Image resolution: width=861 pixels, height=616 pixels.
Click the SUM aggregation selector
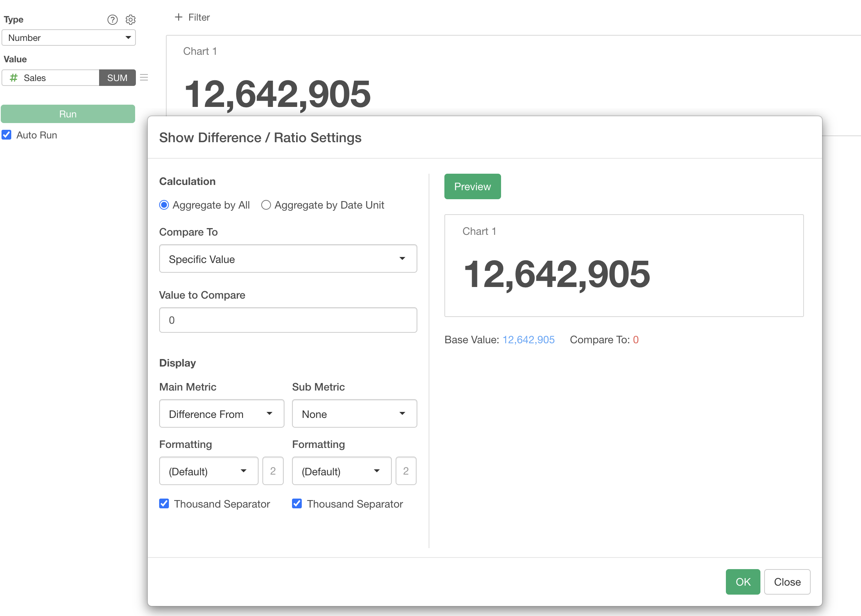coord(117,78)
